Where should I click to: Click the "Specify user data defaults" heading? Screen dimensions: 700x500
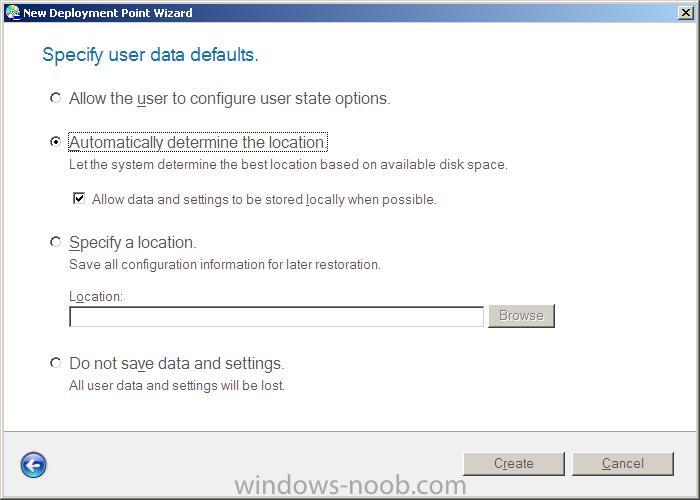pyautogui.click(x=150, y=55)
